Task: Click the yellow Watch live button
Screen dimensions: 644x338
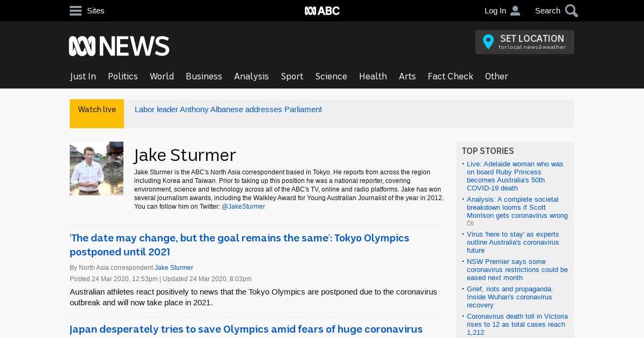Action: [97, 114]
